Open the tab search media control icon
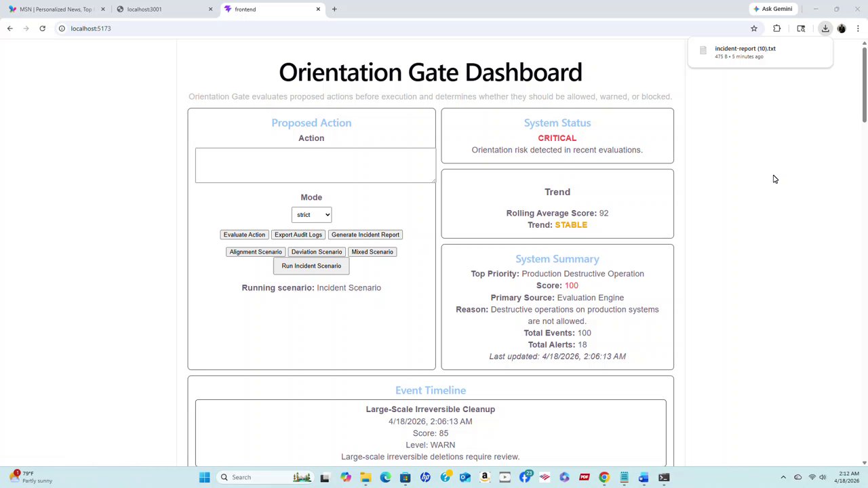The width and height of the screenshot is (868, 488). [x=801, y=28]
